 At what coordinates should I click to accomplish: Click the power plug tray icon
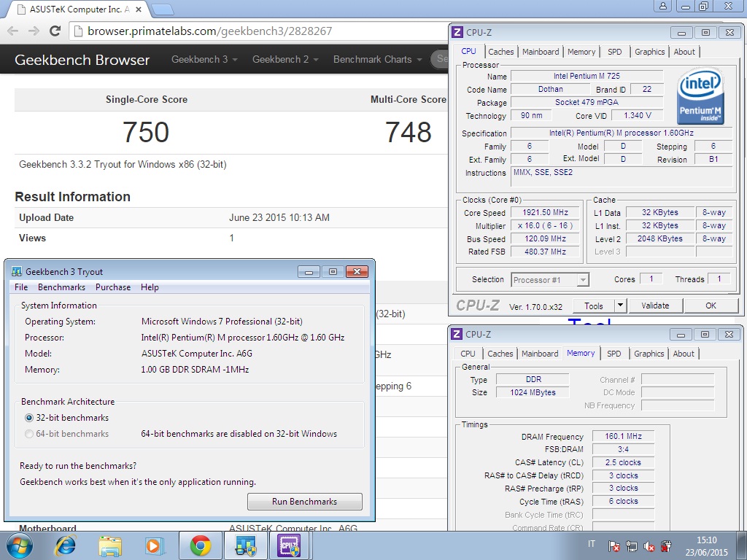pyautogui.click(x=666, y=545)
